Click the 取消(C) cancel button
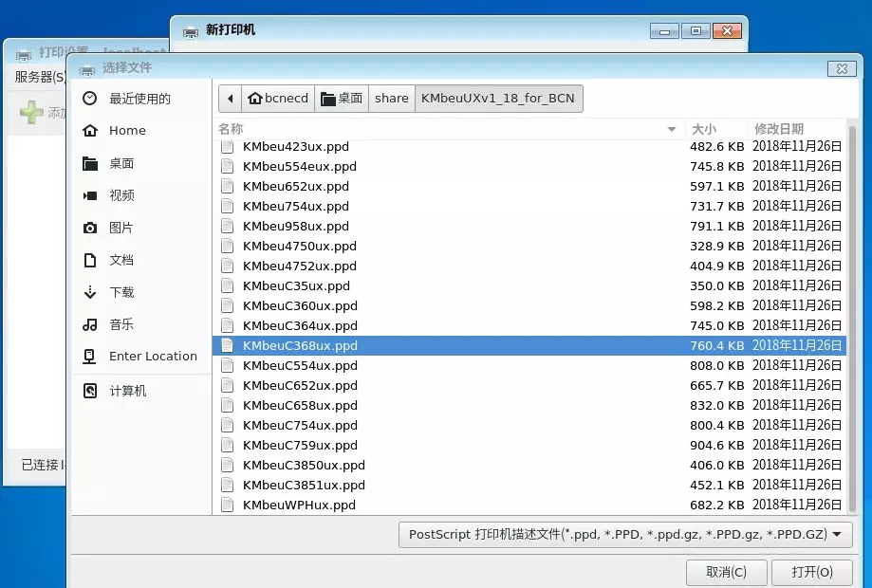This screenshot has height=588, width=872. 726,572
